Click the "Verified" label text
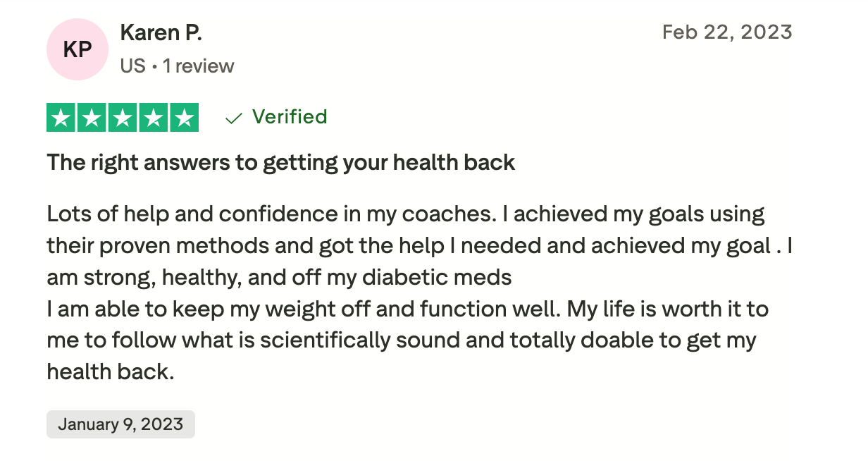Screen dimensions: 868x461 (x=290, y=116)
